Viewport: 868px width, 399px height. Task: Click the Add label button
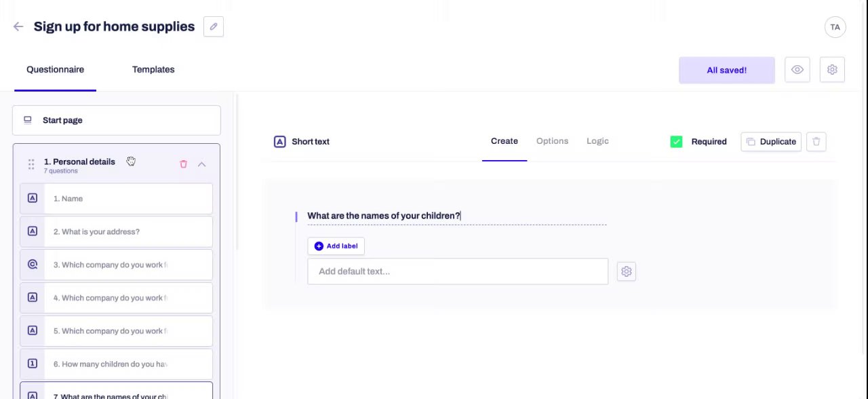[x=336, y=246]
